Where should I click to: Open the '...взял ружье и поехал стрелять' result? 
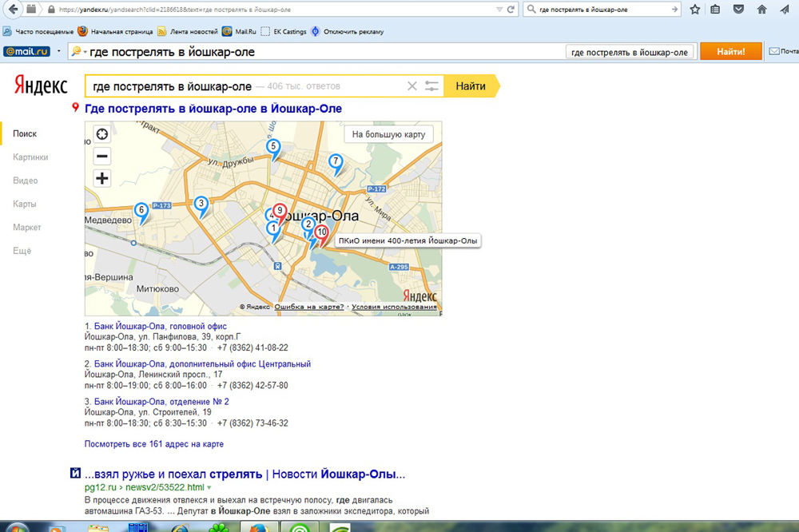245,474
